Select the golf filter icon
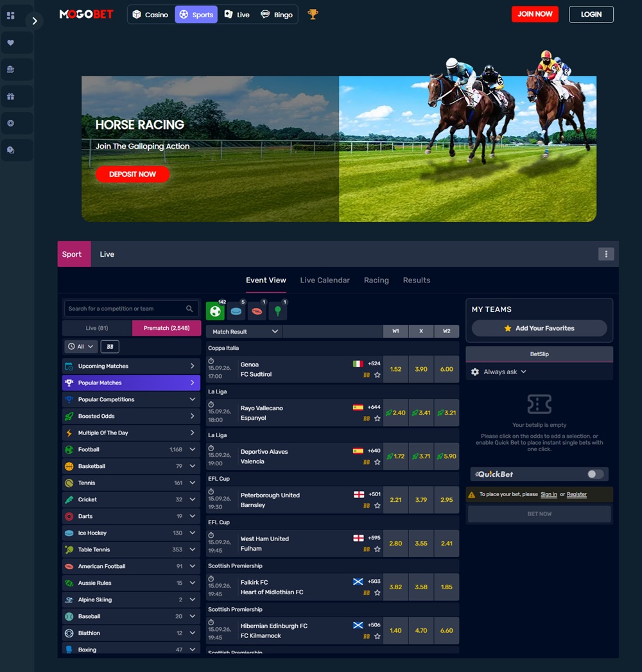Image resolution: width=642 pixels, height=672 pixels. coord(278,311)
